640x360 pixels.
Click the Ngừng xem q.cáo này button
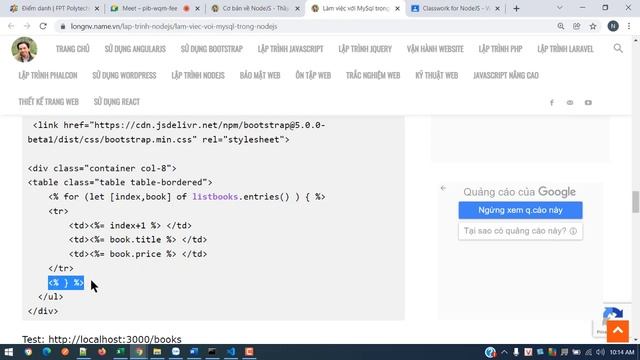(x=520, y=210)
